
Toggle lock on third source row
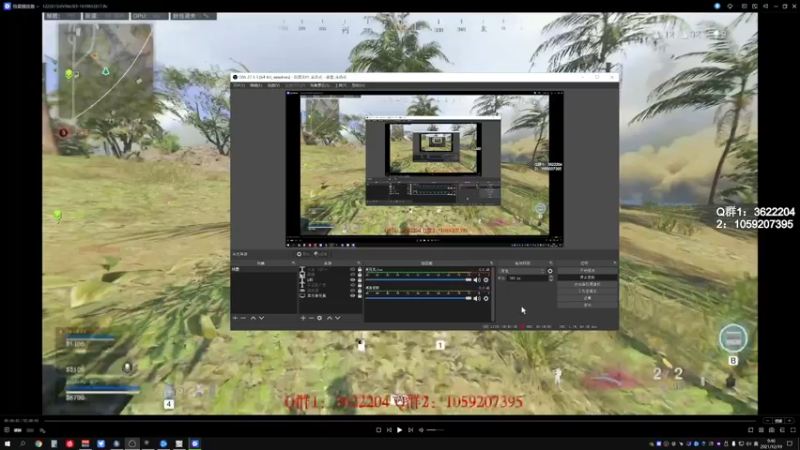click(x=360, y=280)
